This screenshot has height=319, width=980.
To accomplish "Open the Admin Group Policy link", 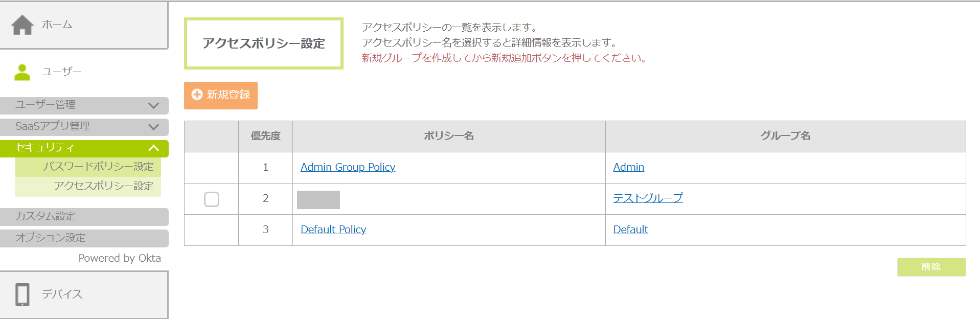I will click(x=348, y=167).
